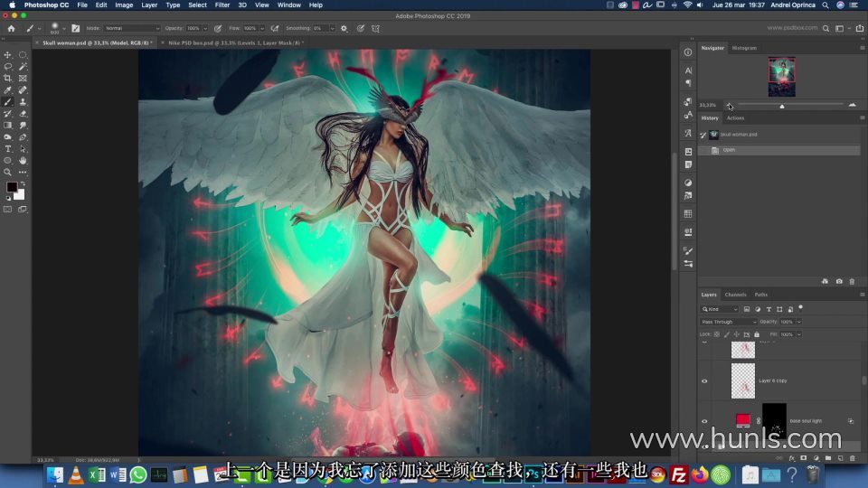This screenshot has height=488, width=868.
Task: Turn layer filtering on or off
Action: click(800, 307)
